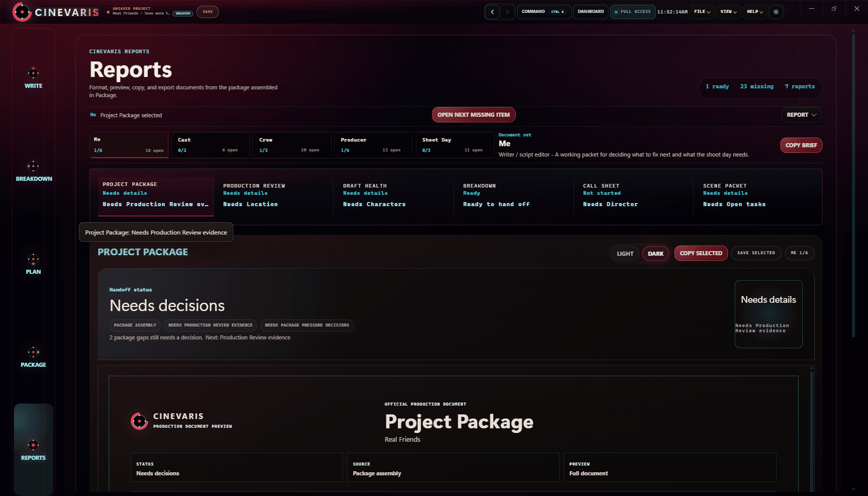The image size is (868, 496).
Task: Click the Cinevaris logo icon in the header
Action: point(22,12)
